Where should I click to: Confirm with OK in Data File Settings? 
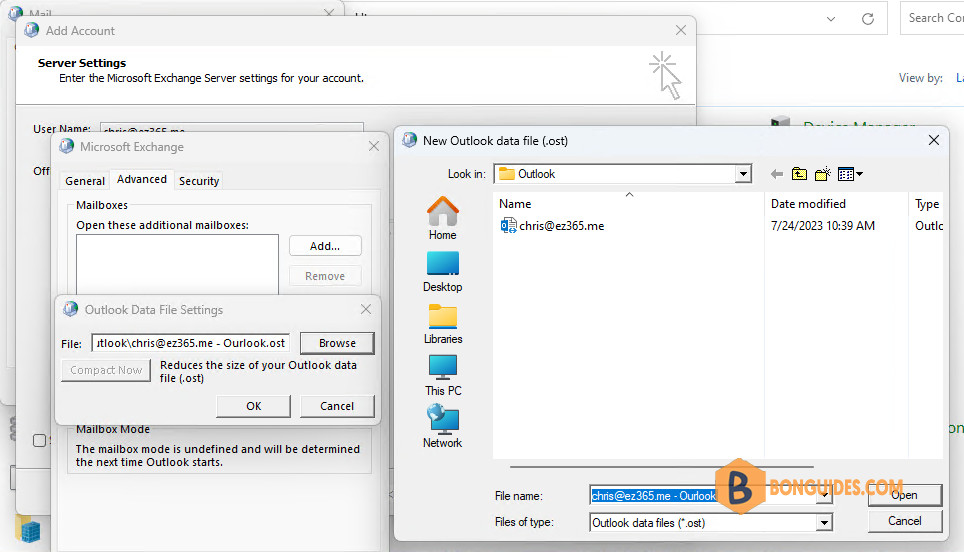pos(253,406)
